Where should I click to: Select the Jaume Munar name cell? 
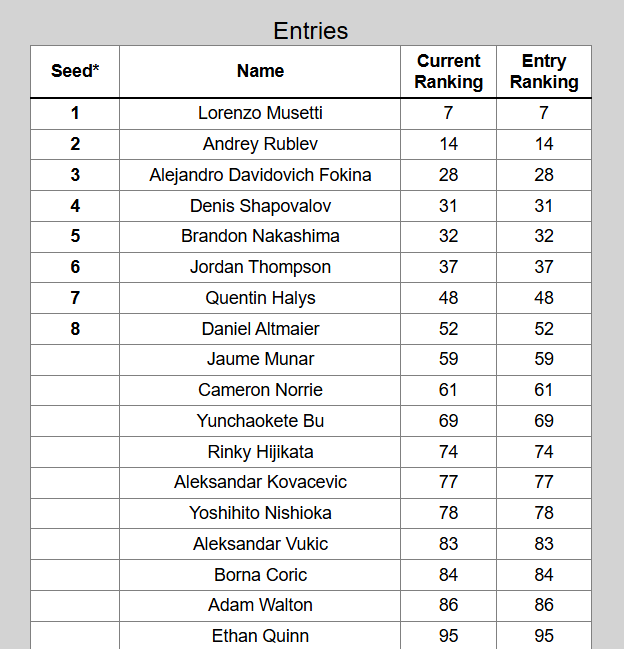coord(260,359)
